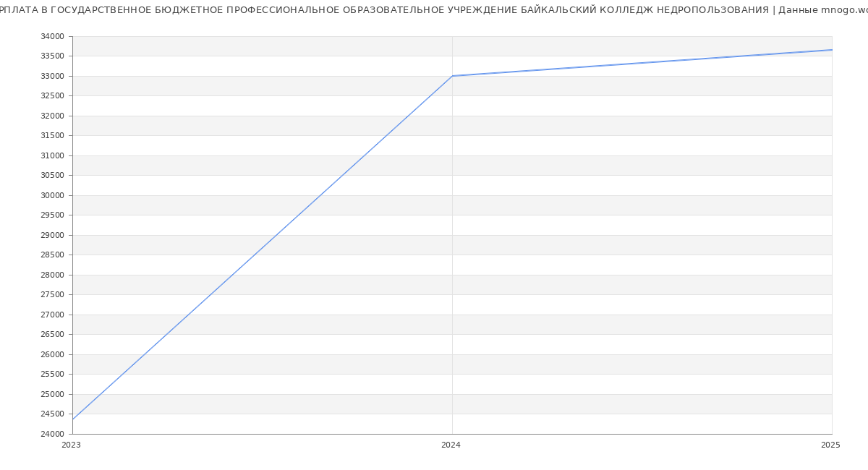868x470 pixels.
Task: Click the 2023 starting point of line
Action: click(73, 419)
